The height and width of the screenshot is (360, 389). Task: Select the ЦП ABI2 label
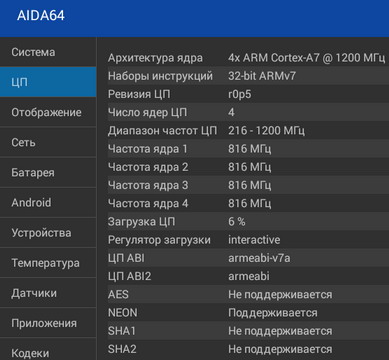pyautogui.click(x=129, y=276)
